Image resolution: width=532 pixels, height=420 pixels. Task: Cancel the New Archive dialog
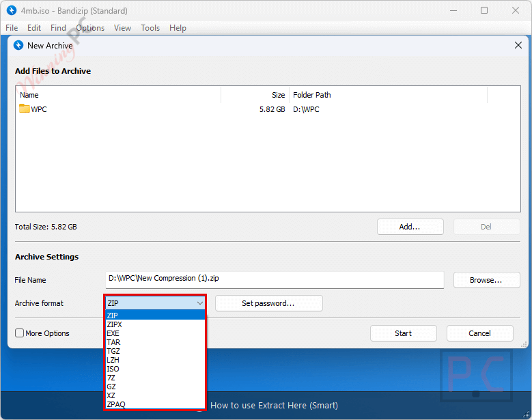coord(479,333)
